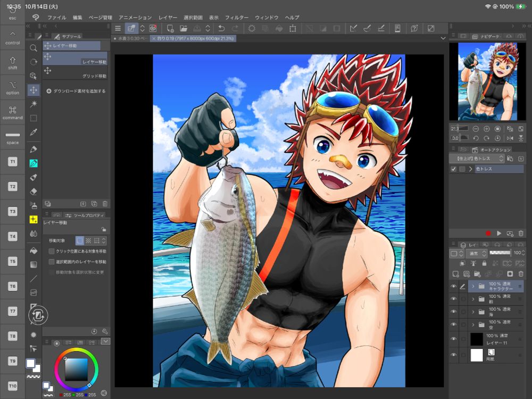The height and width of the screenshot is (399, 532).
Task: Record auto action with red record button
Action: (488, 233)
